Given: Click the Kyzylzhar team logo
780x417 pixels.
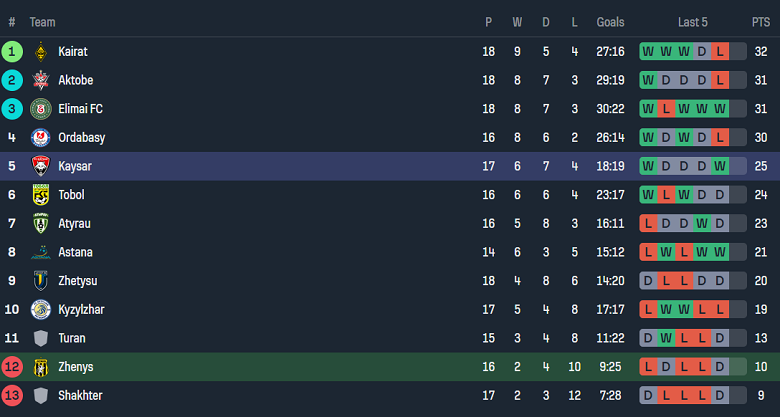Looking at the screenshot, I should [x=41, y=310].
